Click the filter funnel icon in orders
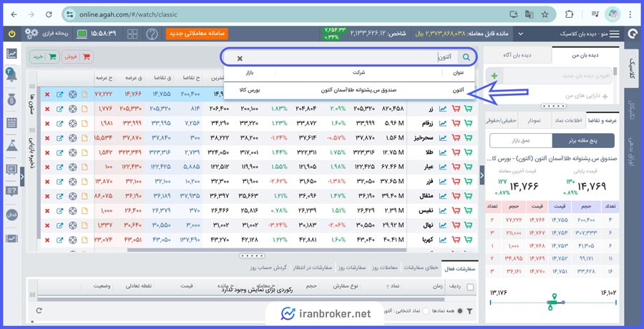This screenshot has height=329, width=644. (469, 311)
